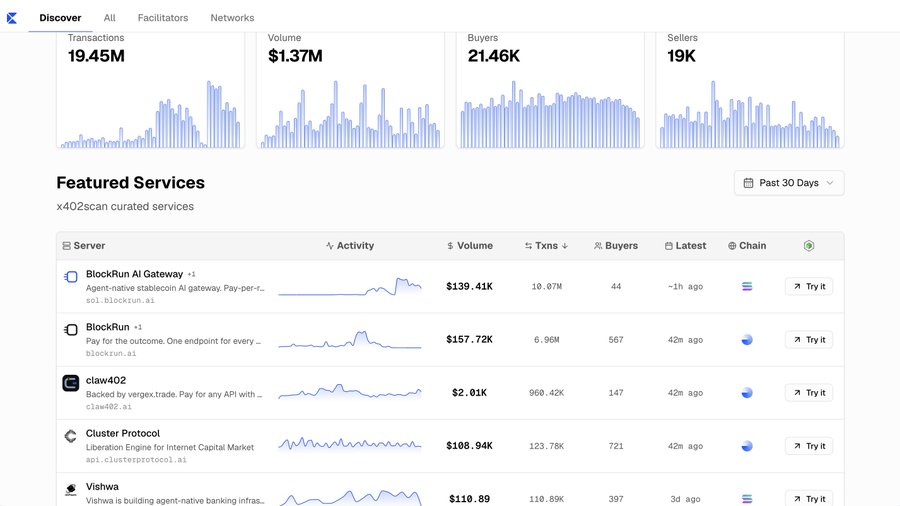Click the Buyers 21.46K chart card
The width and height of the screenshot is (900, 506).
point(550,90)
